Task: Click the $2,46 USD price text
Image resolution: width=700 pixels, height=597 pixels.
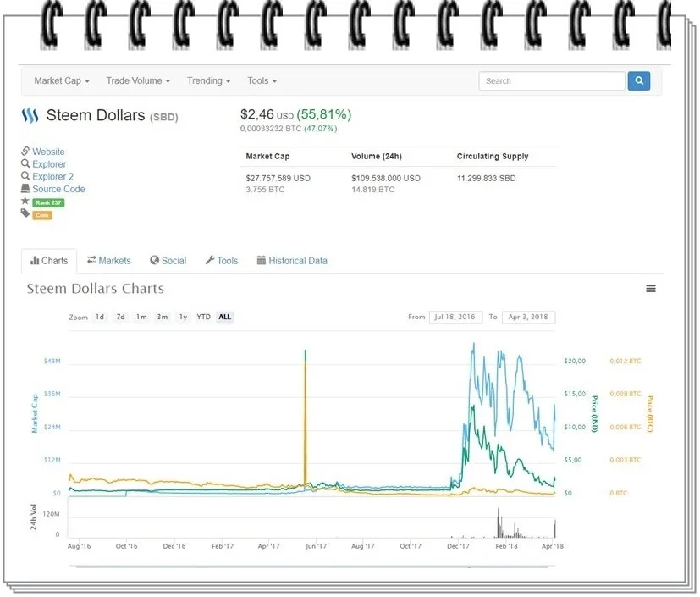Action: [267, 115]
